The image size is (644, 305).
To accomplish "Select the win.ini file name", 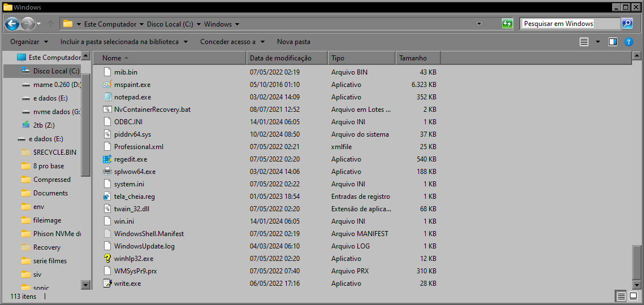I will pos(124,221).
